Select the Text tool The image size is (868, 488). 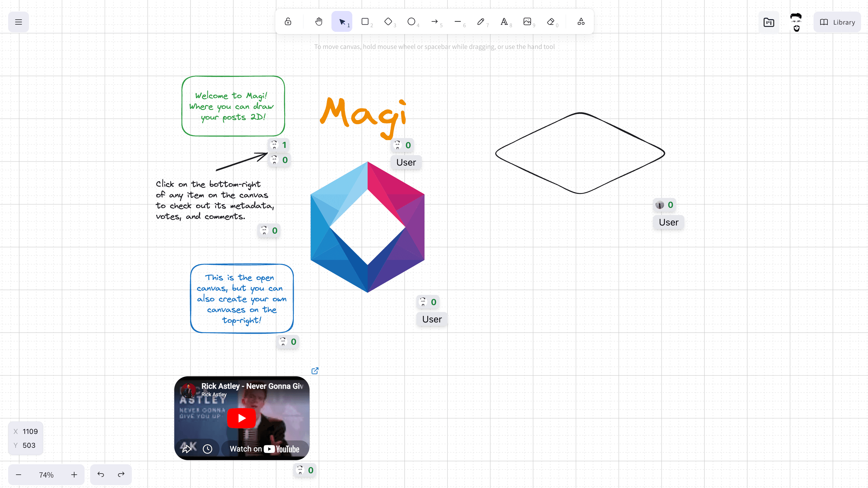point(504,22)
